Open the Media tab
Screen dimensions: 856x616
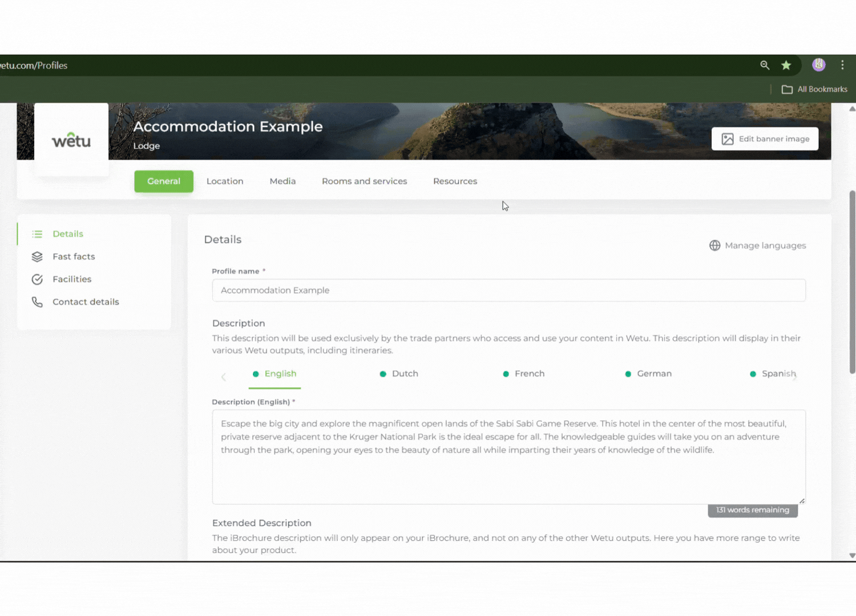point(282,181)
